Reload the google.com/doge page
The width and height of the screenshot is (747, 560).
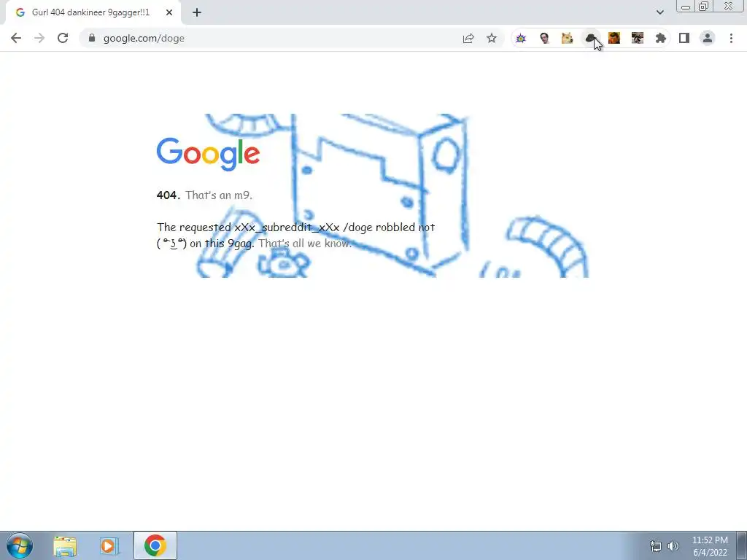tap(63, 38)
